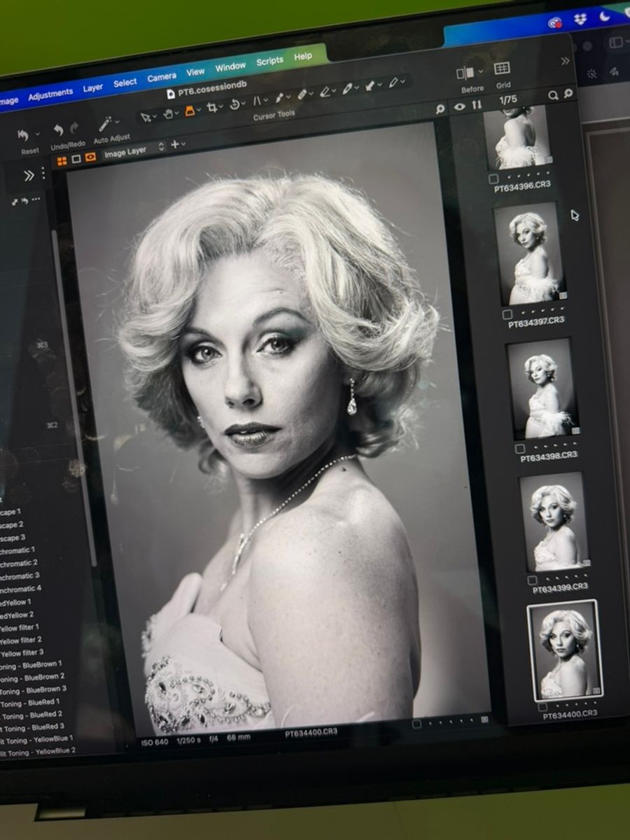Click the color tag on PT634400 viewer
The image size is (630, 840).
484,719
